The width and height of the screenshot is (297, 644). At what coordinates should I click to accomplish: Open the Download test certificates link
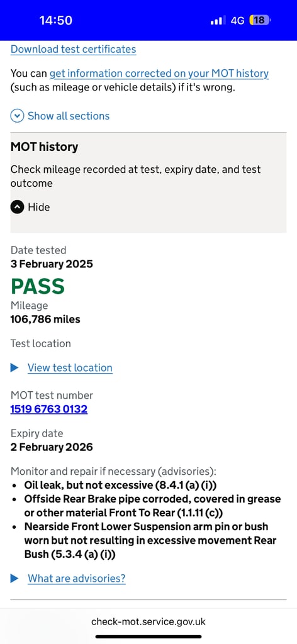pyautogui.click(x=73, y=49)
